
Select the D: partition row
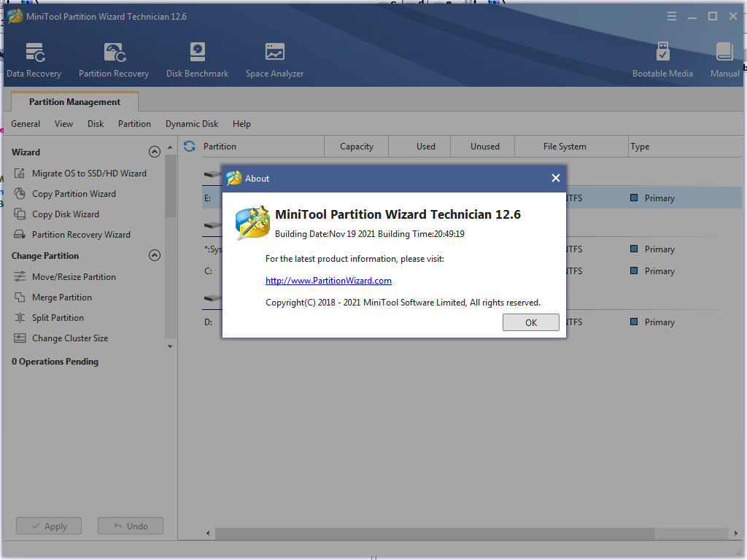pyautogui.click(x=472, y=322)
